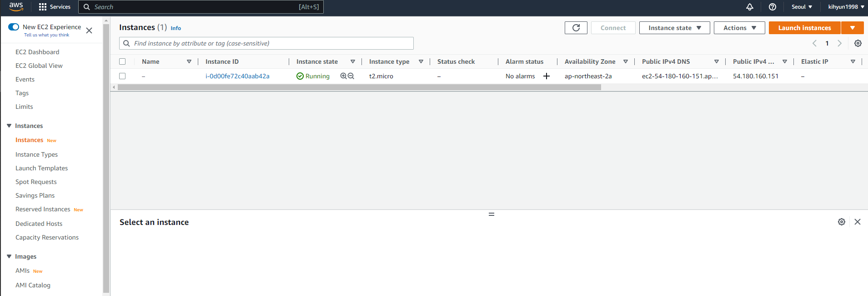The height and width of the screenshot is (296, 868).
Task: Click the sidebar vertical scrollbar
Action: click(106, 158)
